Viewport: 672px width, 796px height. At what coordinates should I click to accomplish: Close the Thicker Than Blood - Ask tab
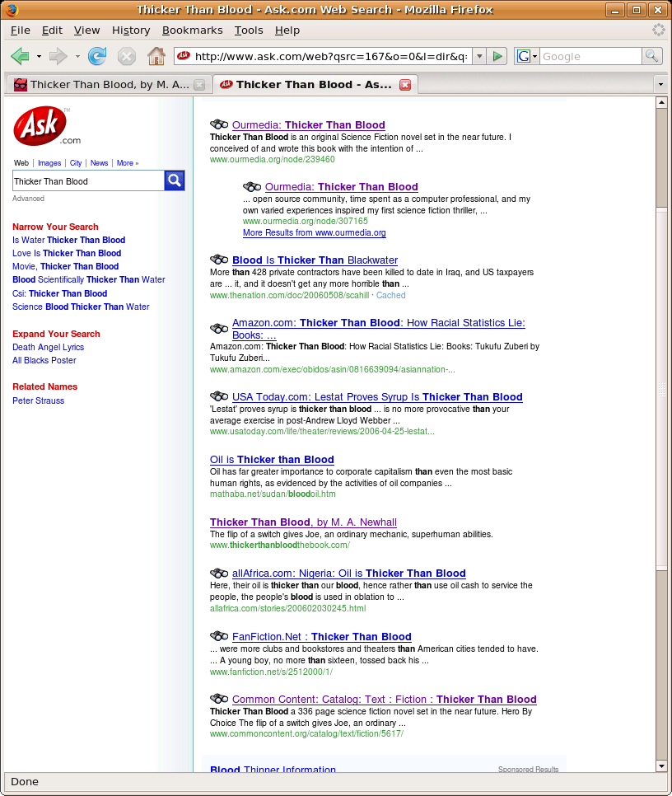click(x=405, y=85)
